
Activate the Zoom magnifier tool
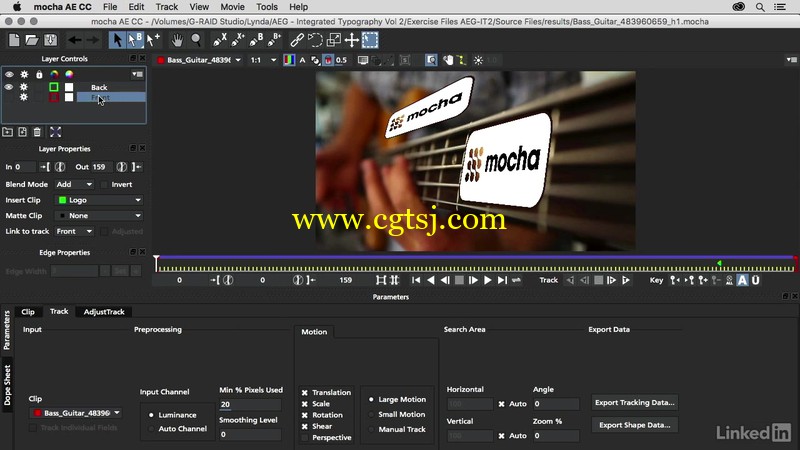[x=195, y=40]
